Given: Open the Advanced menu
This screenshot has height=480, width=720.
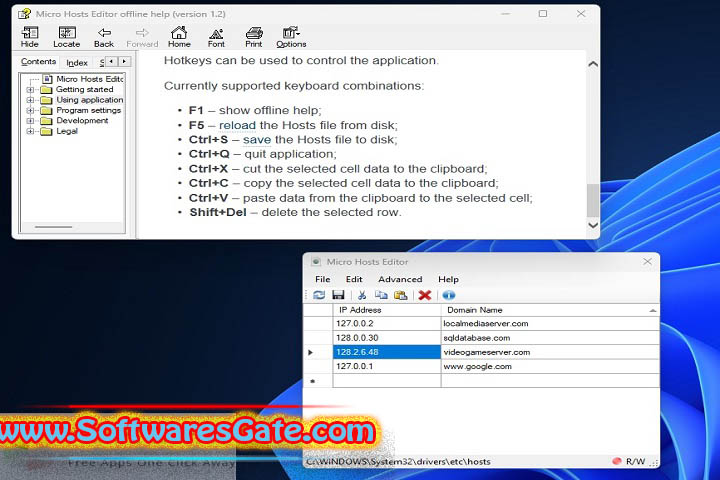Looking at the screenshot, I should (400, 279).
